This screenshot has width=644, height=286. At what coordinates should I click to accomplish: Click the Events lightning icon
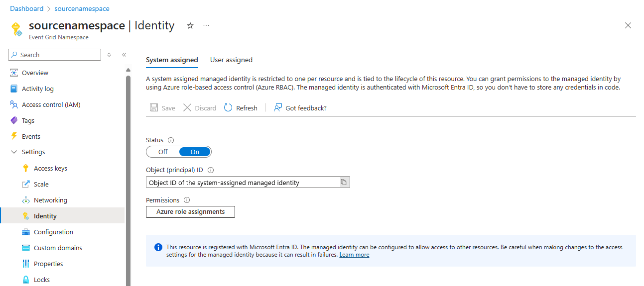(14, 136)
